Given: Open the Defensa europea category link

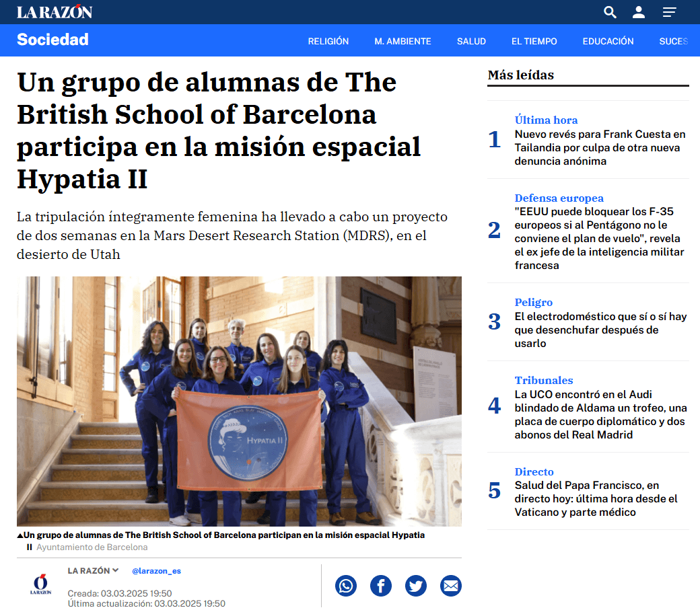Looking at the screenshot, I should point(559,198).
